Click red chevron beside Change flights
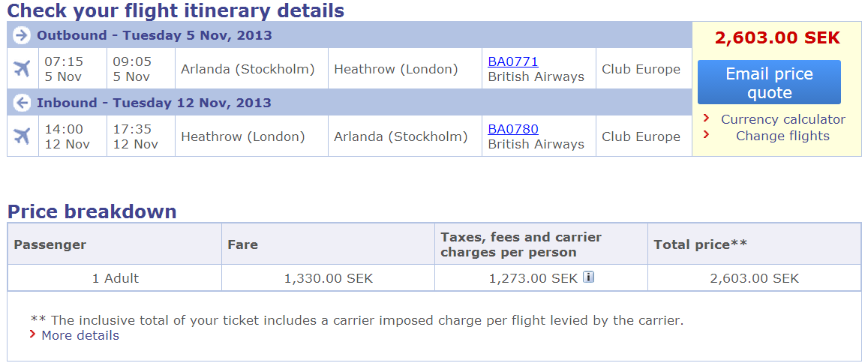The height and width of the screenshot is (363, 868). pos(706,135)
